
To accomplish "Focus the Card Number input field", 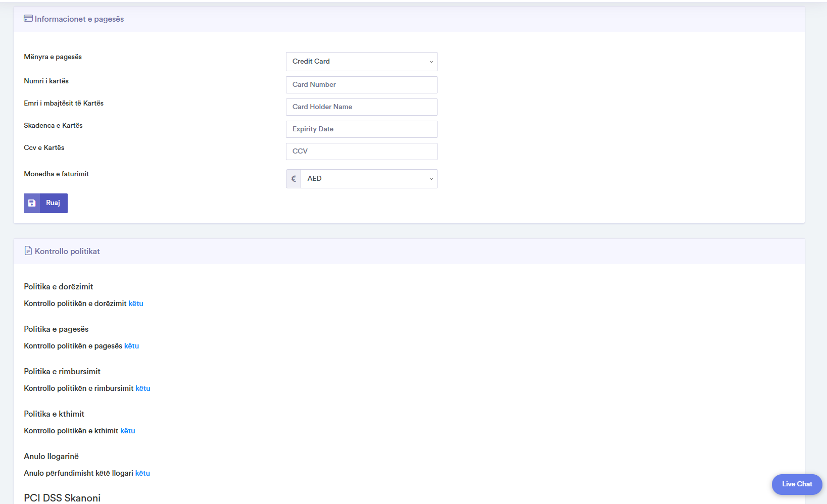I will coord(362,85).
